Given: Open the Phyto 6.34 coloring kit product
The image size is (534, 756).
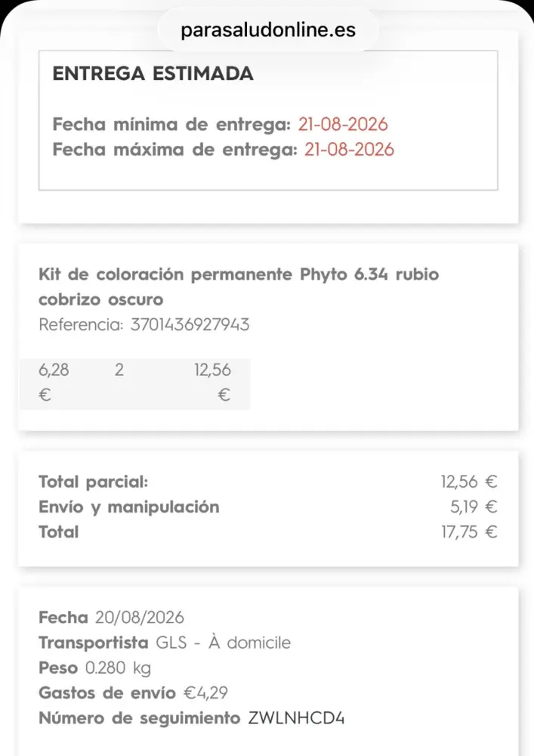Looking at the screenshot, I should [239, 287].
